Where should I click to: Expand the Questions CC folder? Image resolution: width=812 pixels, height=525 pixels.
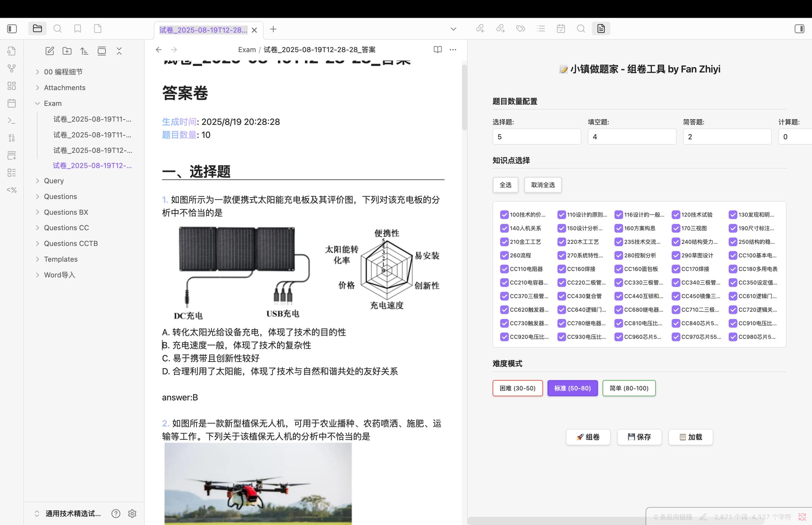[66, 228]
